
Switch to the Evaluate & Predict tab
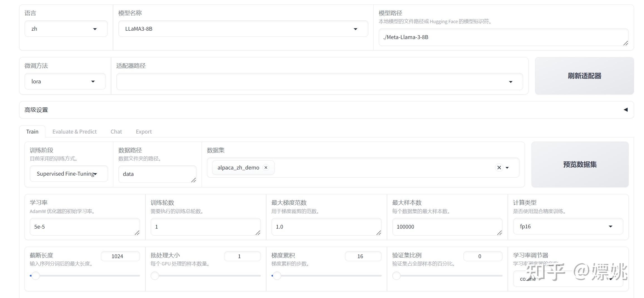coord(74,131)
